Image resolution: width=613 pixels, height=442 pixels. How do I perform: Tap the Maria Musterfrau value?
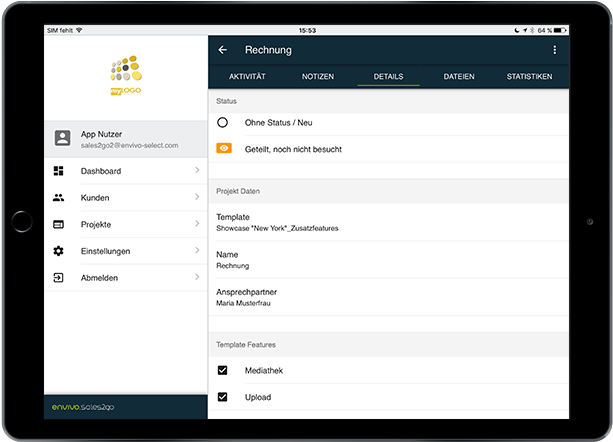tap(243, 303)
